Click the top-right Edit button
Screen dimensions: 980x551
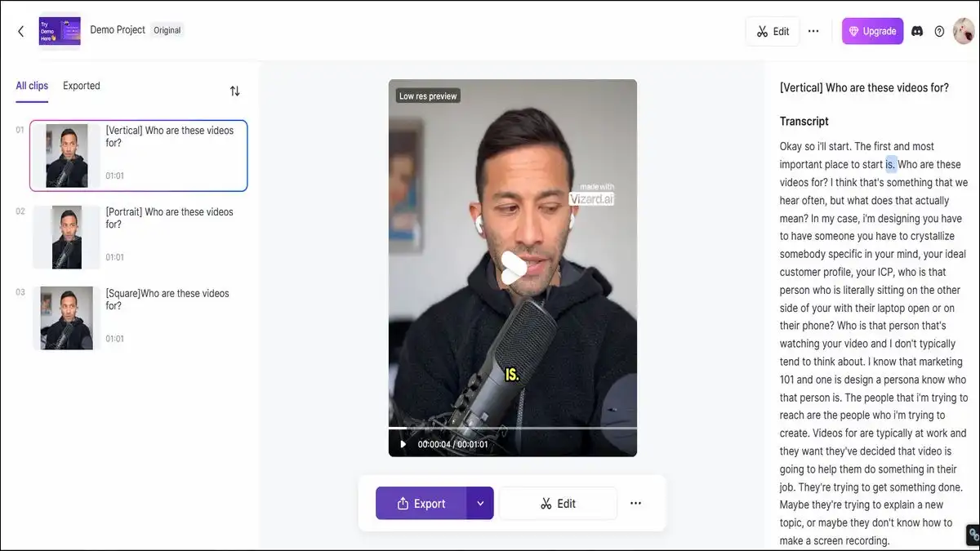772,31
